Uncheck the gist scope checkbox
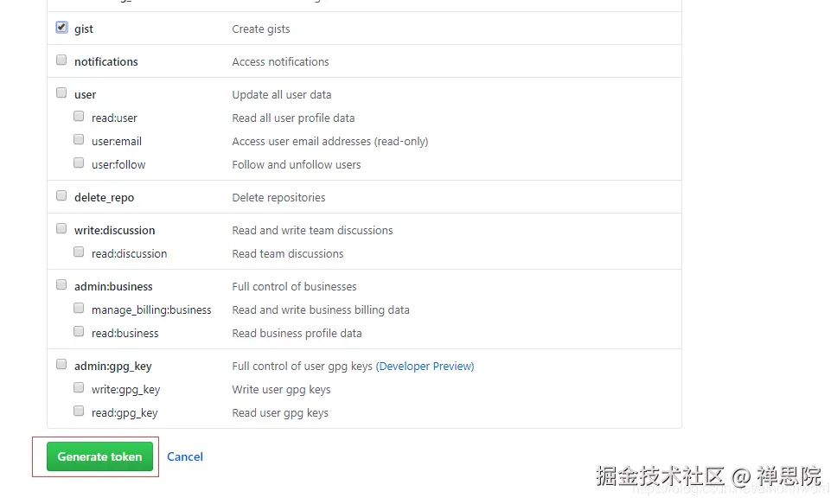The height and width of the screenshot is (504, 837). click(61, 28)
